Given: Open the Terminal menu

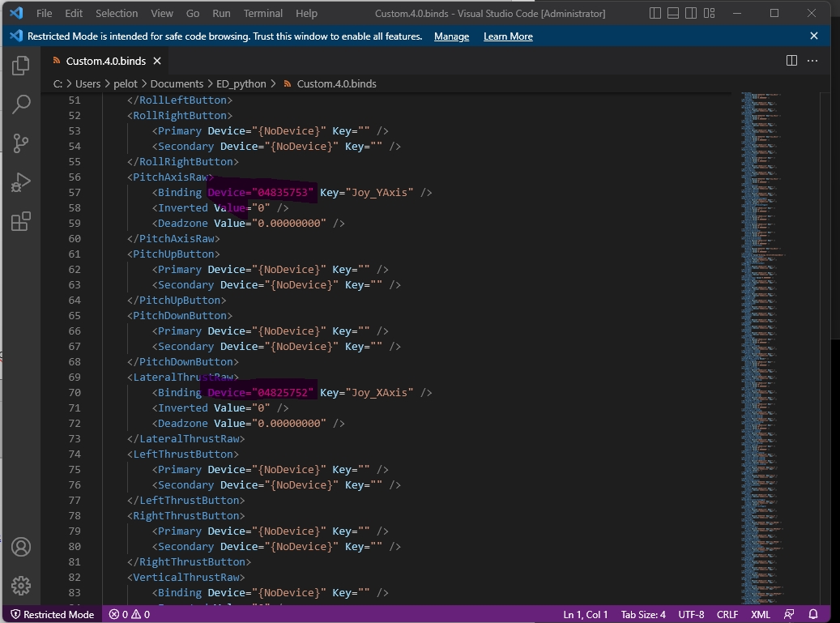Looking at the screenshot, I should (x=263, y=14).
